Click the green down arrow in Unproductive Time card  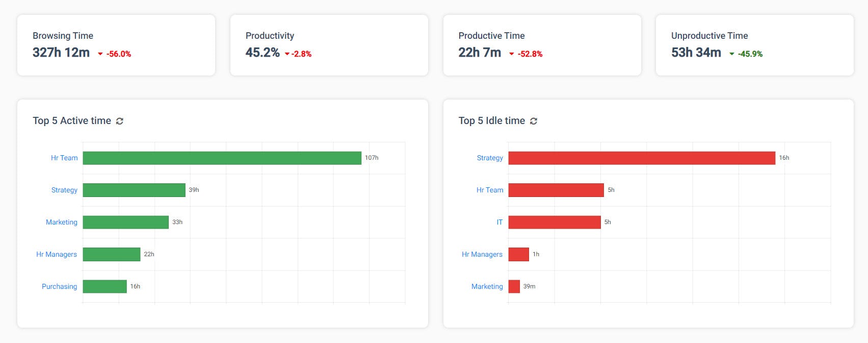[x=731, y=54]
